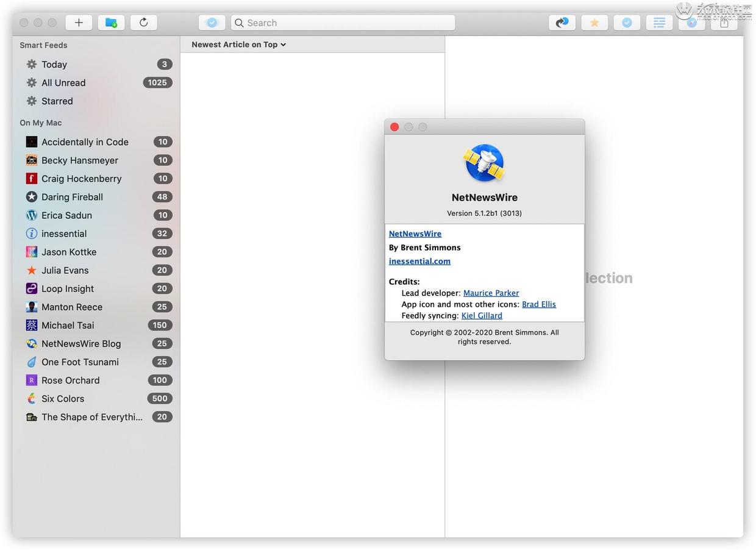
Task: Open the Kiel Gillard link
Action: (x=482, y=315)
